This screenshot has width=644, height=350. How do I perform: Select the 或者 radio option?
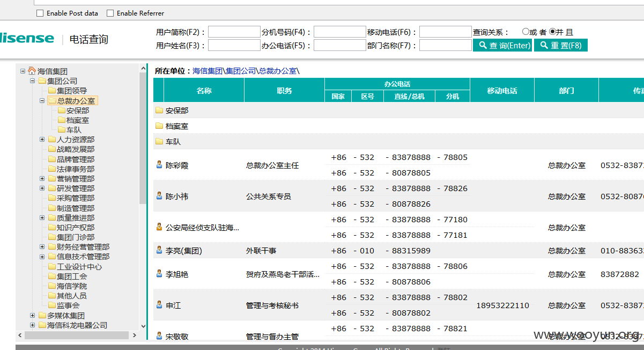click(525, 32)
